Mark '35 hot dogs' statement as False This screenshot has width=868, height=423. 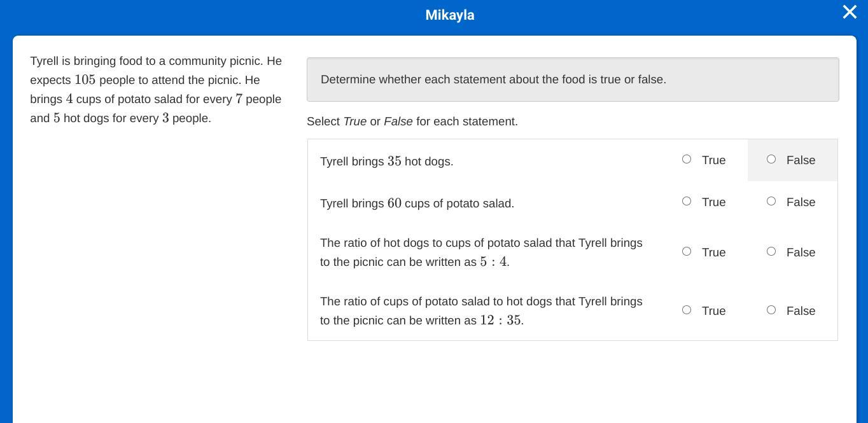click(771, 159)
